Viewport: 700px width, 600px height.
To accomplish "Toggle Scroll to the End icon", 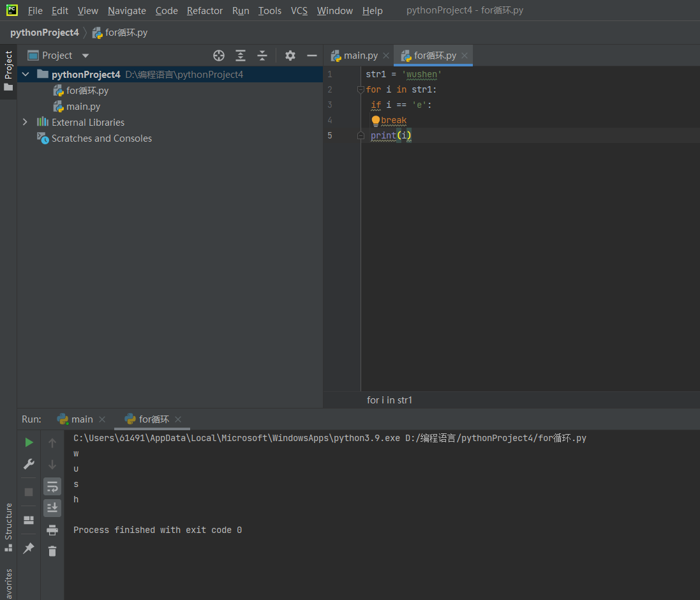I will 52,508.
